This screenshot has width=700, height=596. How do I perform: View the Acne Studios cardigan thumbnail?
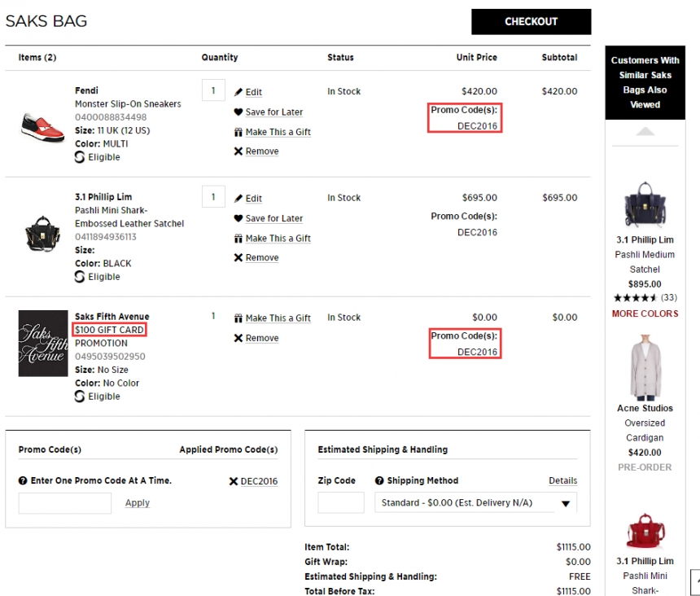click(645, 367)
